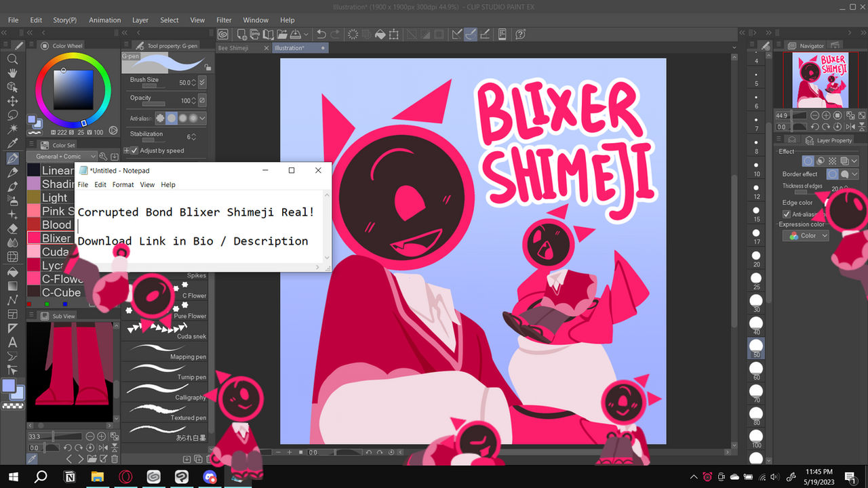Open Format menu in Notepad

click(x=123, y=184)
